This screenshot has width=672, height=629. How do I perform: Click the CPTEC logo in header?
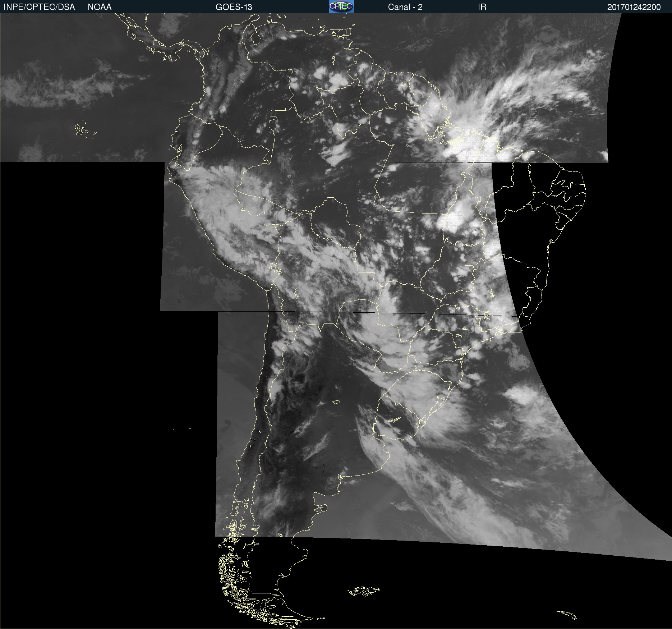pyautogui.click(x=341, y=6)
